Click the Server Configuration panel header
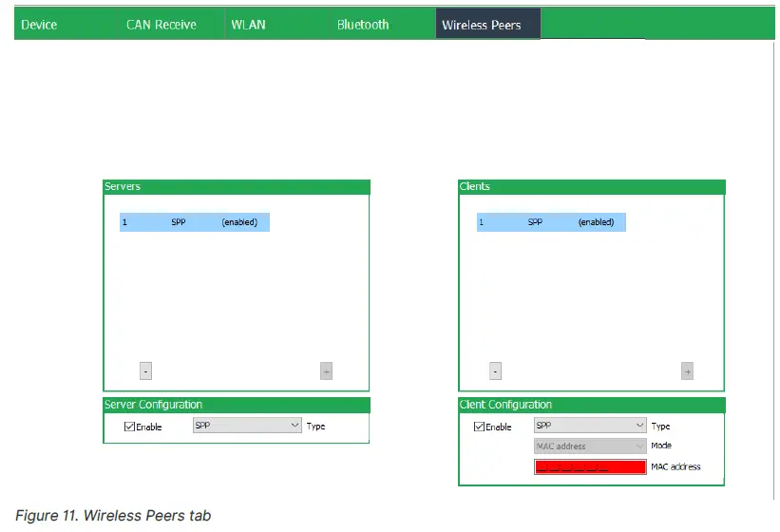780x532 pixels. coord(236,405)
